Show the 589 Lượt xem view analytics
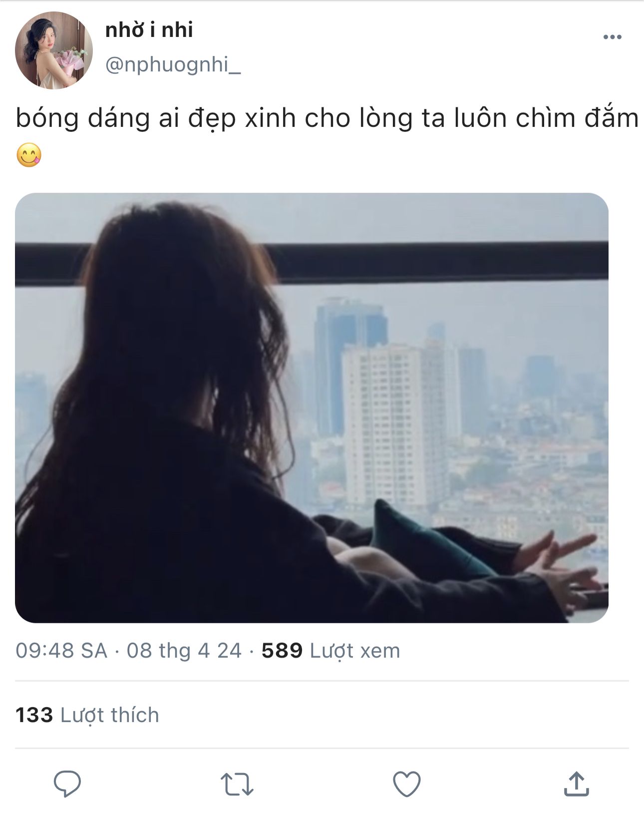This screenshot has width=644, height=818. coord(331,651)
